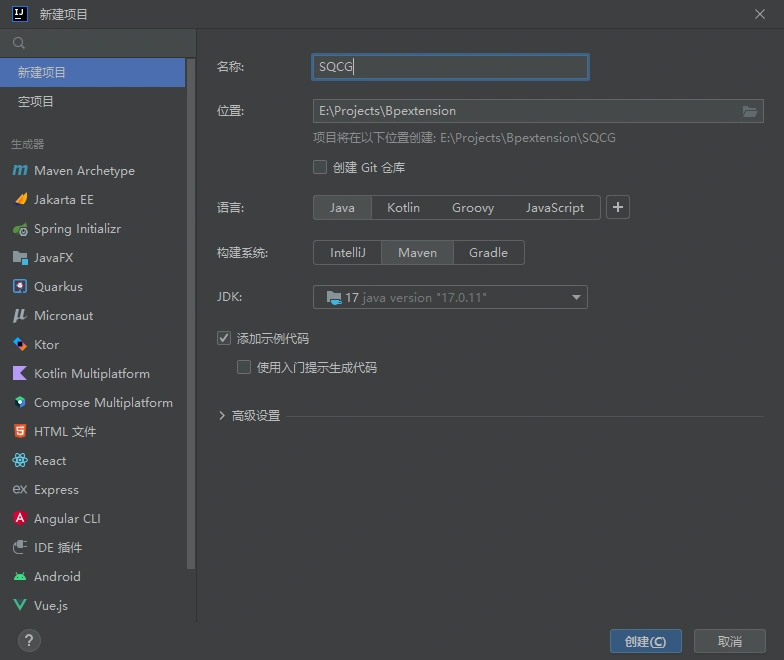Click the Spring Initializr leaf icon
The image size is (784, 660).
pos(19,229)
